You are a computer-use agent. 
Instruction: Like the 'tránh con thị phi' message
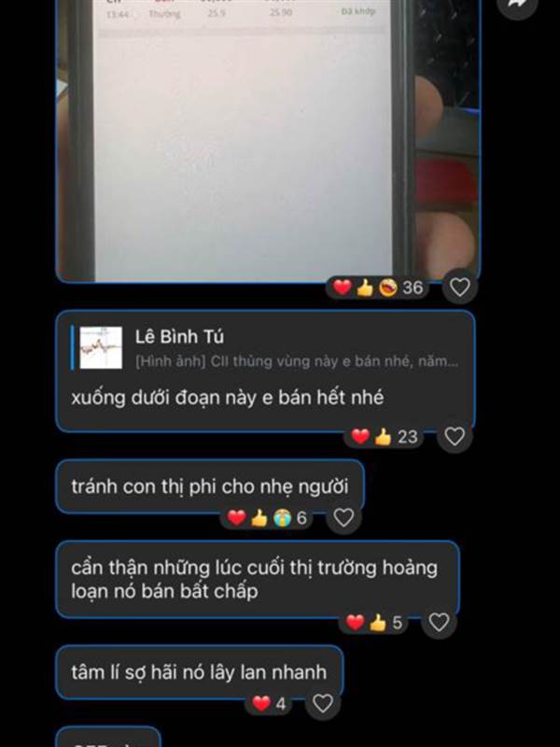(x=343, y=517)
